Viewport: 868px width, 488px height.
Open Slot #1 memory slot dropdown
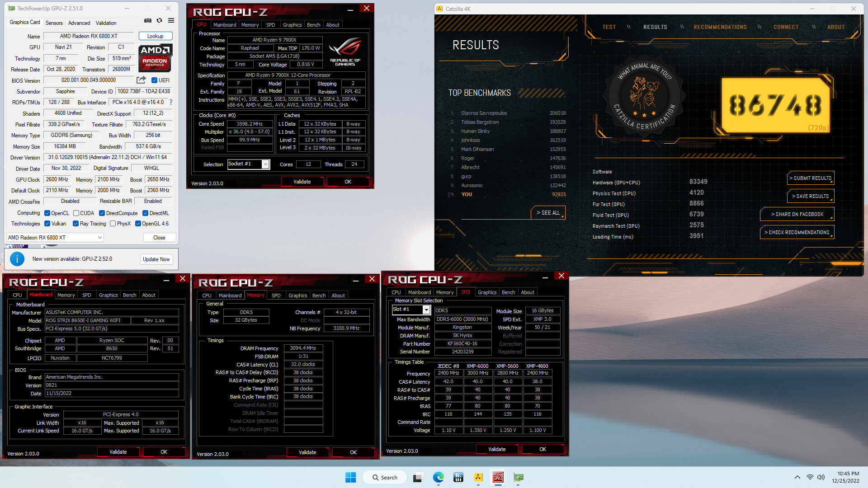(x=411, y=310)
